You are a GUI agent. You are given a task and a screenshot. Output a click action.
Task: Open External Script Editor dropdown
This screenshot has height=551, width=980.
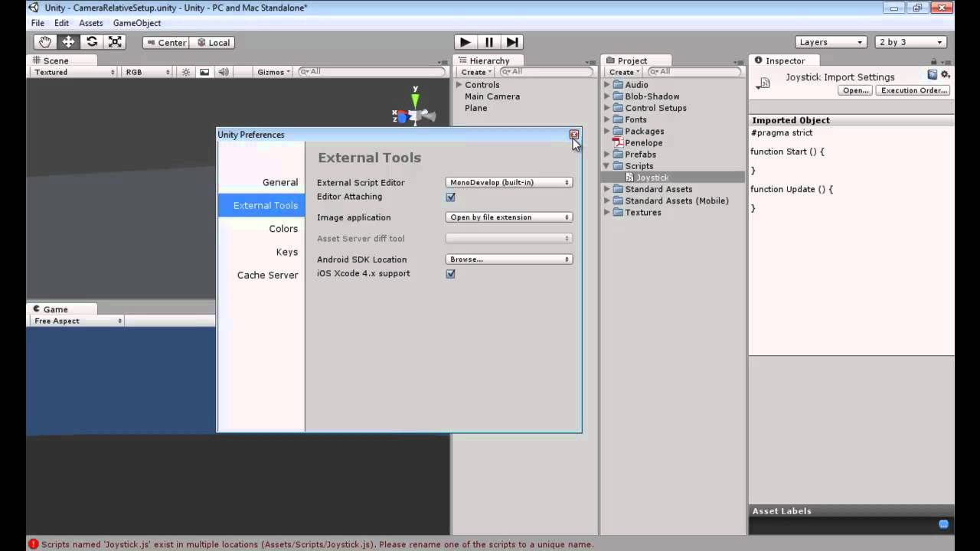coord(509,183)
